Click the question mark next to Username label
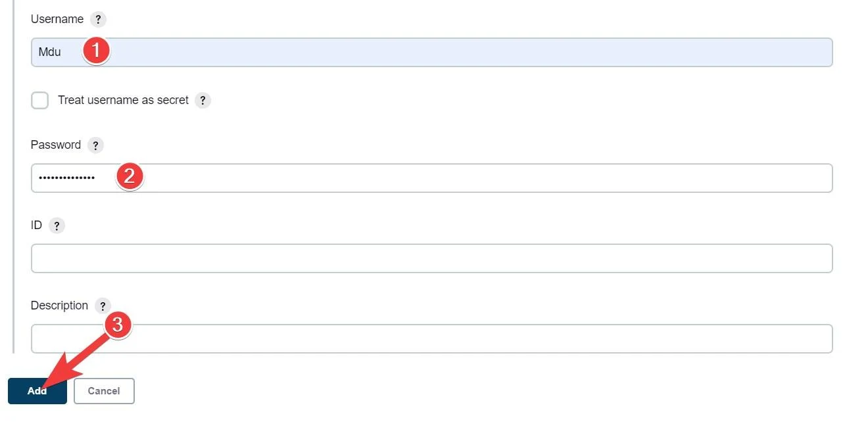Screen dimensions: 868x422 pos(99,19)
